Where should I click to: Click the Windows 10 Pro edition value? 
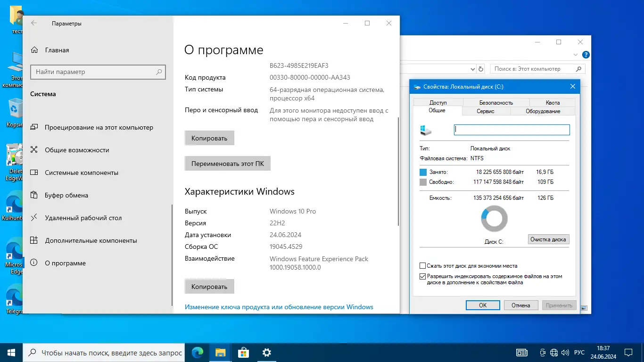point(293,211)
